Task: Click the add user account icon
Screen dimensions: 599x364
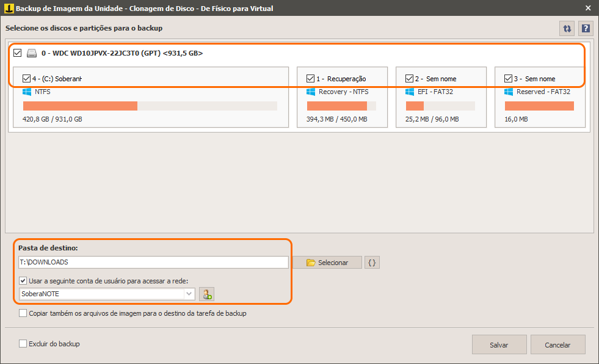Action: [x=206, y=294]
